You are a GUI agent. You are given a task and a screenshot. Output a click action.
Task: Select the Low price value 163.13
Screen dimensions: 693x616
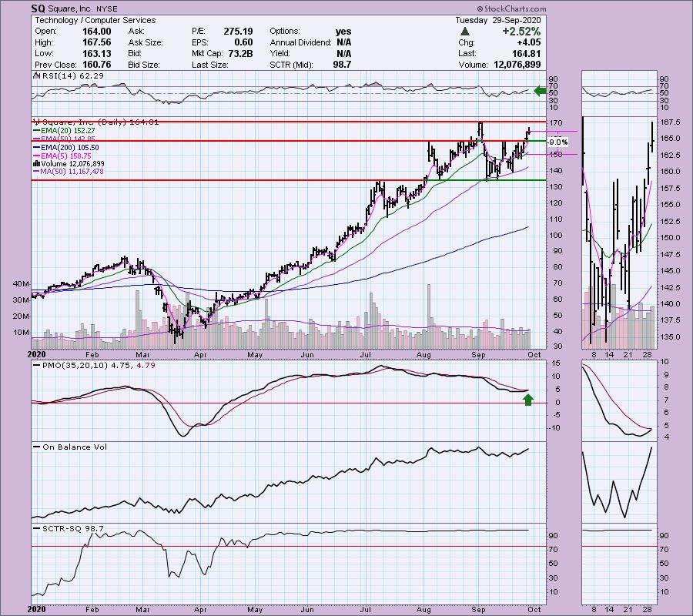click(97, 53)
